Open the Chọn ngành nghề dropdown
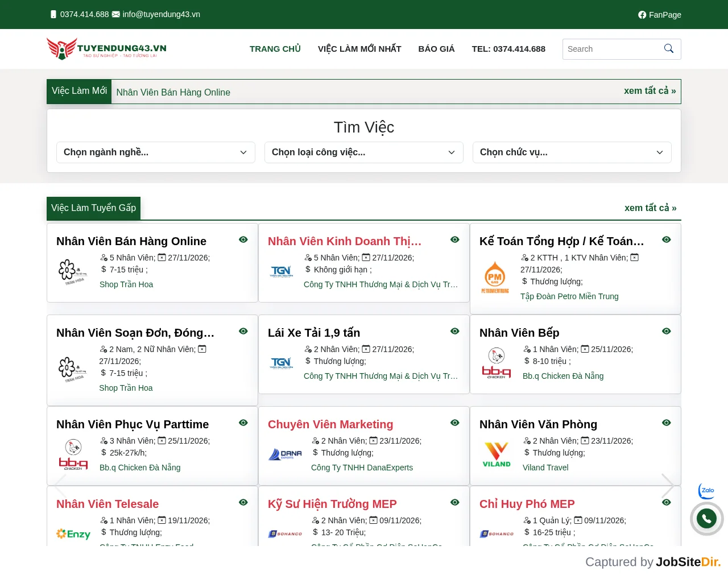This screenshot has height=579, width=728. coord(156,152)
